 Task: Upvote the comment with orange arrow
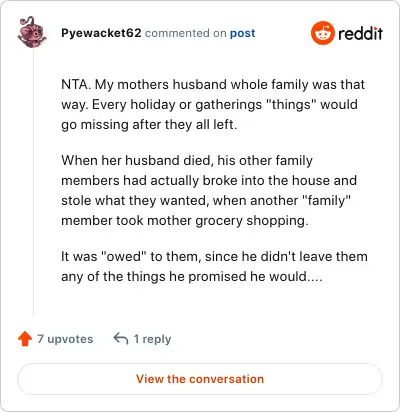pos(25,339)
